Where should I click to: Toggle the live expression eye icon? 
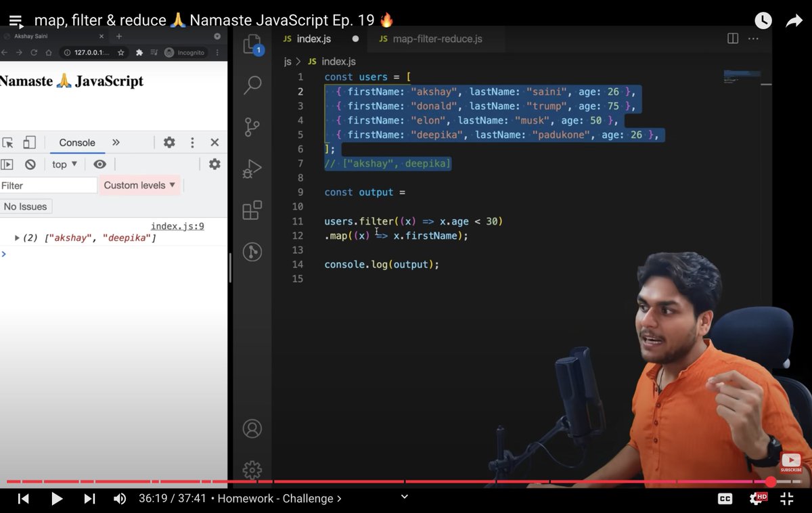100,164
